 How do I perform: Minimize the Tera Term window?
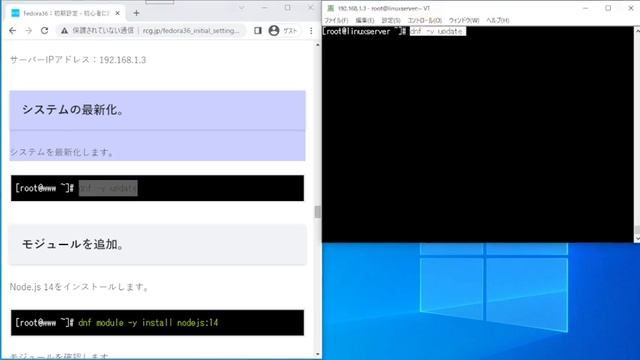tap(586, 8)
